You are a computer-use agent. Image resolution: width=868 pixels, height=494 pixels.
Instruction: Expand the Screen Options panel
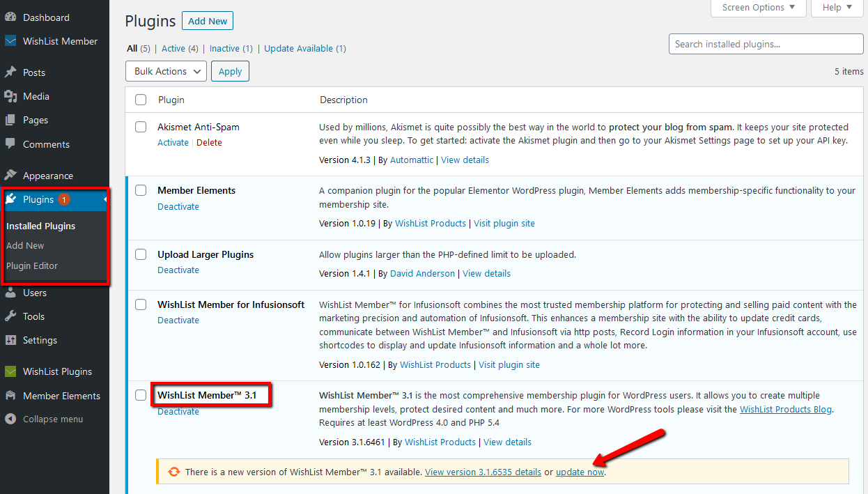(x=759, y=8)
